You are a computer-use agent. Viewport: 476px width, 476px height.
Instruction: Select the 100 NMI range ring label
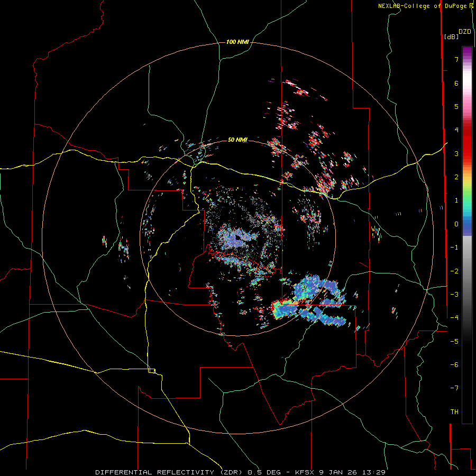click(x=237, y=42)
